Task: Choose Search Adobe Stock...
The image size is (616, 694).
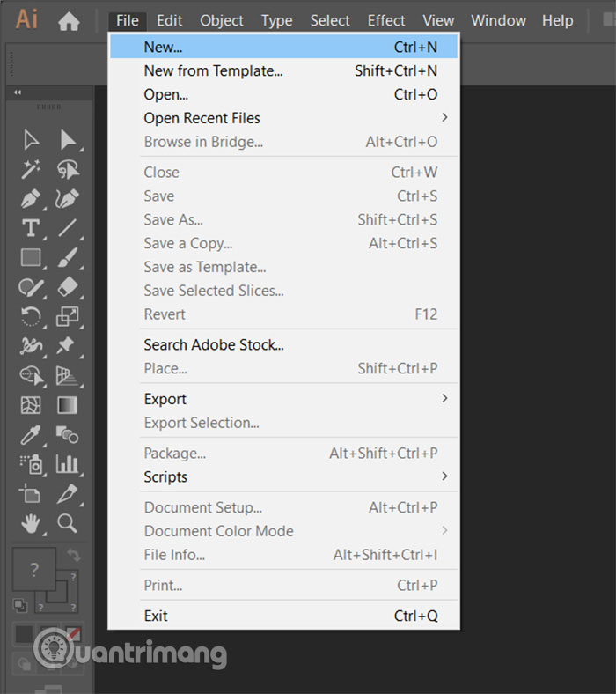Action: 283,344
